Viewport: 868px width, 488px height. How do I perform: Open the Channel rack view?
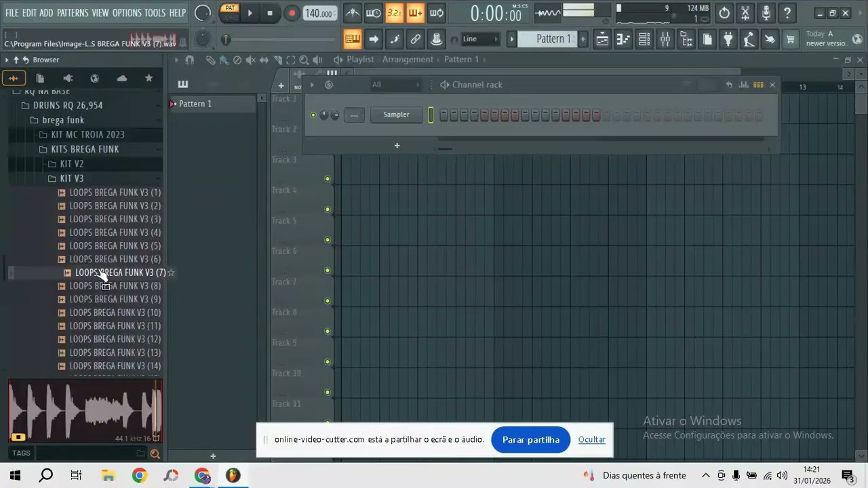(644, 39)
